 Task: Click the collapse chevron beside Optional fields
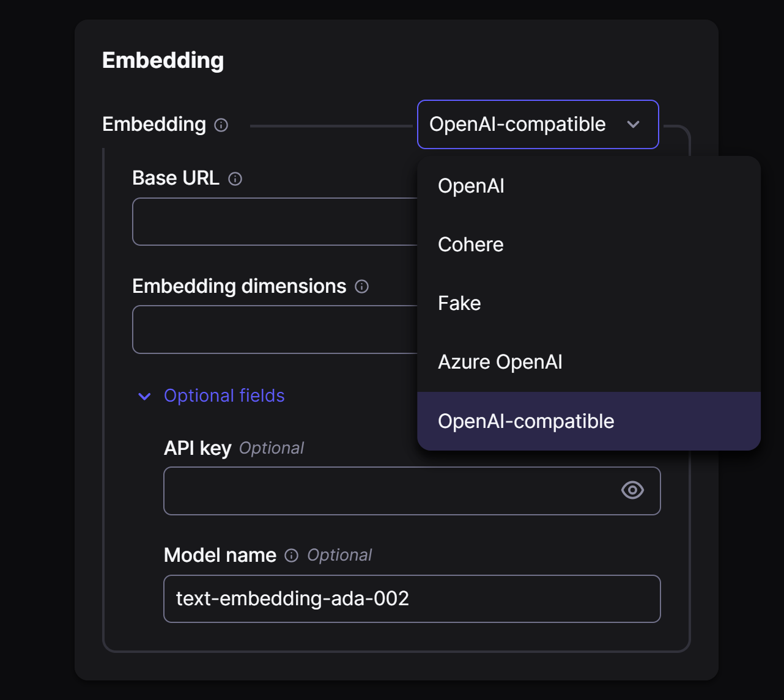(144, 397)
